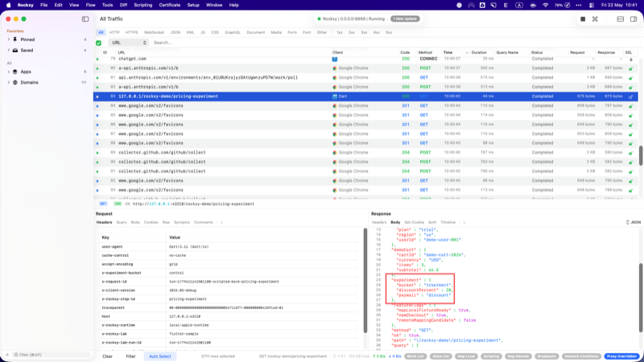
Task: Click the plus icon after Comments tab
Action: tap(221, 223)
